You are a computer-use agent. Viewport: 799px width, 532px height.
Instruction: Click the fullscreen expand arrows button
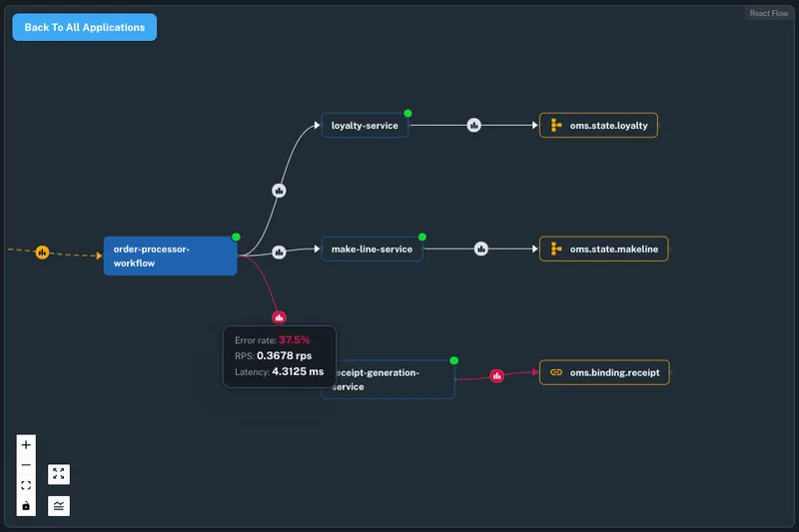coord(59,475)
